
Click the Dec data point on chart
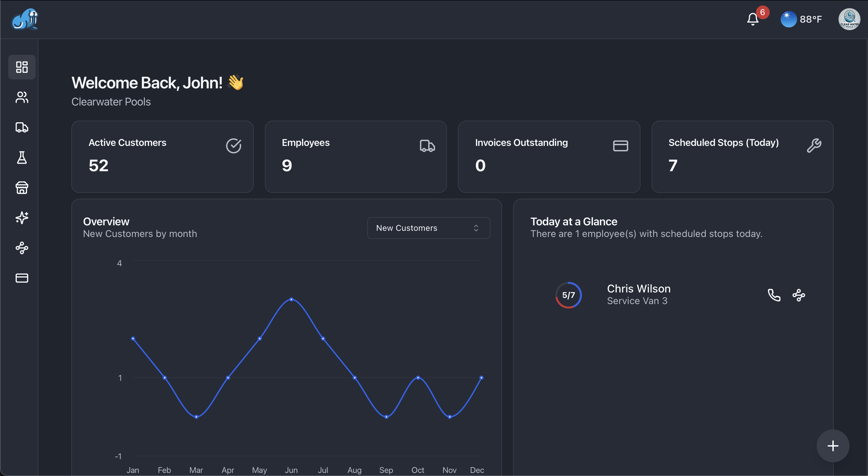[481, 378]
